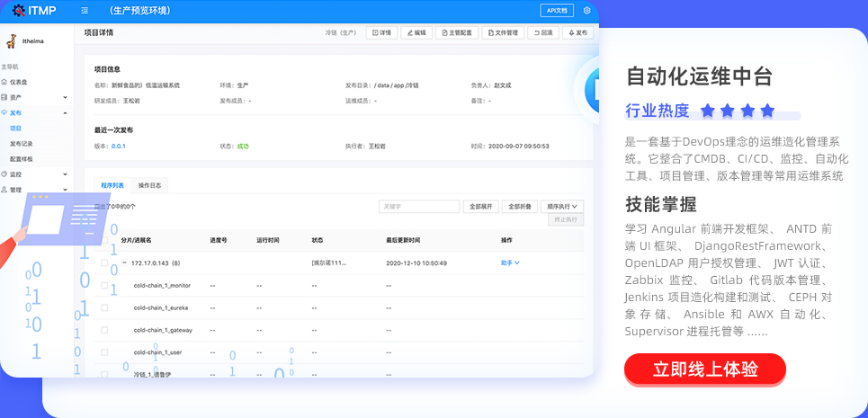868x418 pixels.
Task: Click the 回滚 rollback button
Action: (543, 32)
